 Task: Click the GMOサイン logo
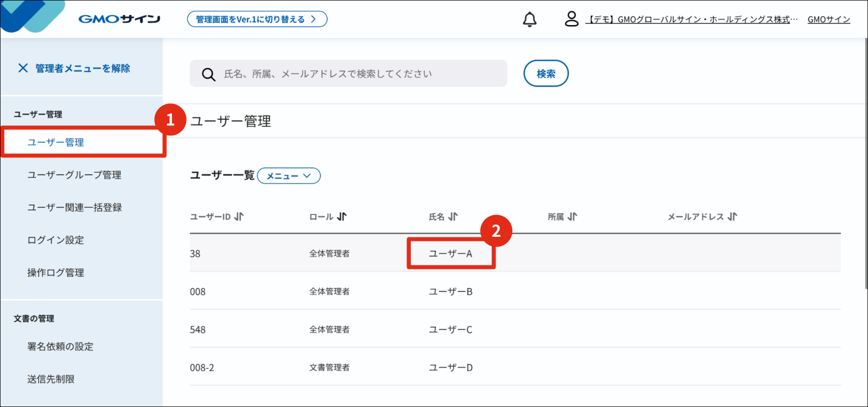coord(119,19)
